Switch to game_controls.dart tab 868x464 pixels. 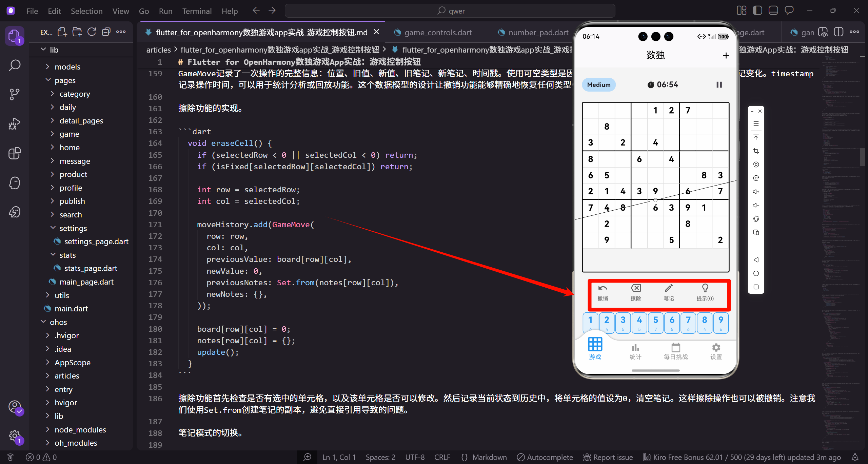click(437, 32)
